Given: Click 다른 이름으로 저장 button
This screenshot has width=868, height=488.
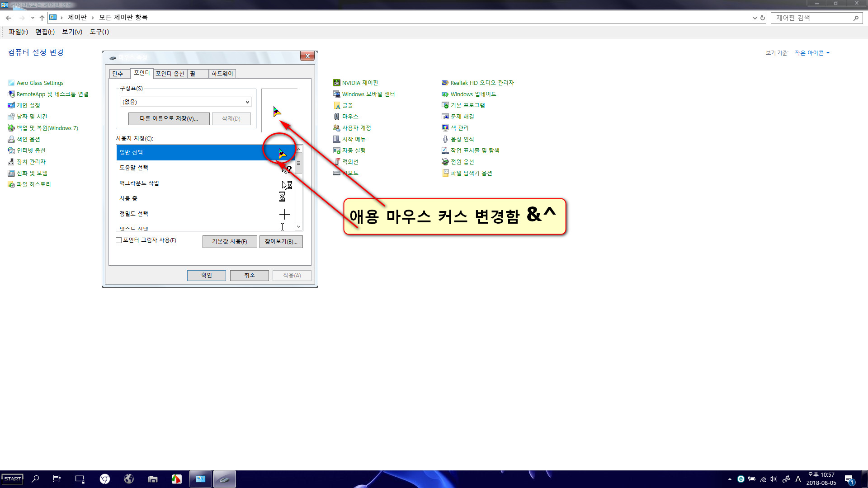Looking at the screenshot, I should coord(168,118).
